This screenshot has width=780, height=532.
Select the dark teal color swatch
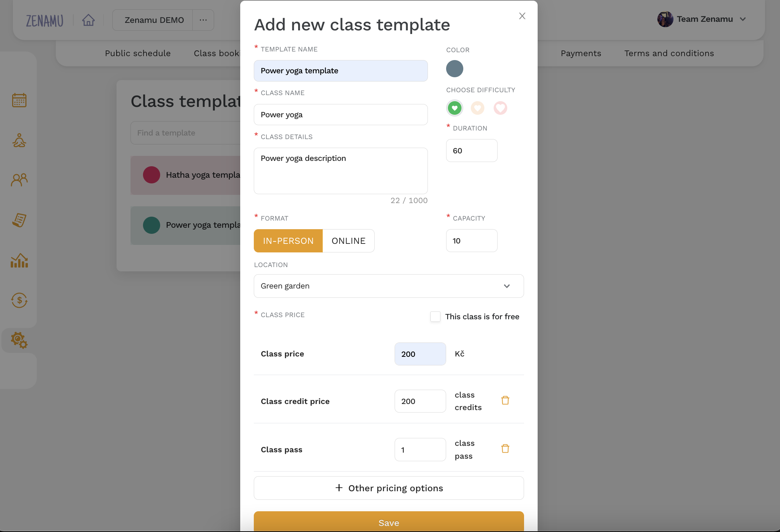pos(455,68)
